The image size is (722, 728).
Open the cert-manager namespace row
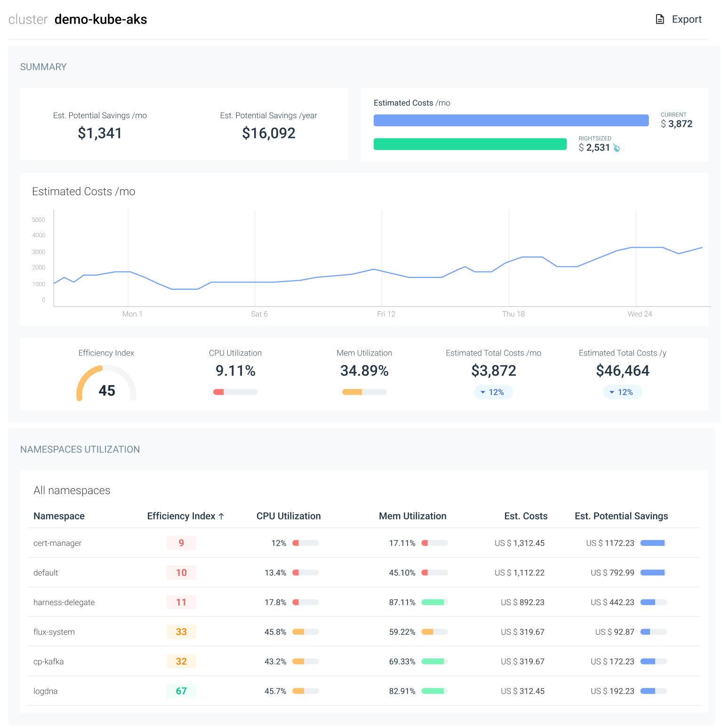364,543
